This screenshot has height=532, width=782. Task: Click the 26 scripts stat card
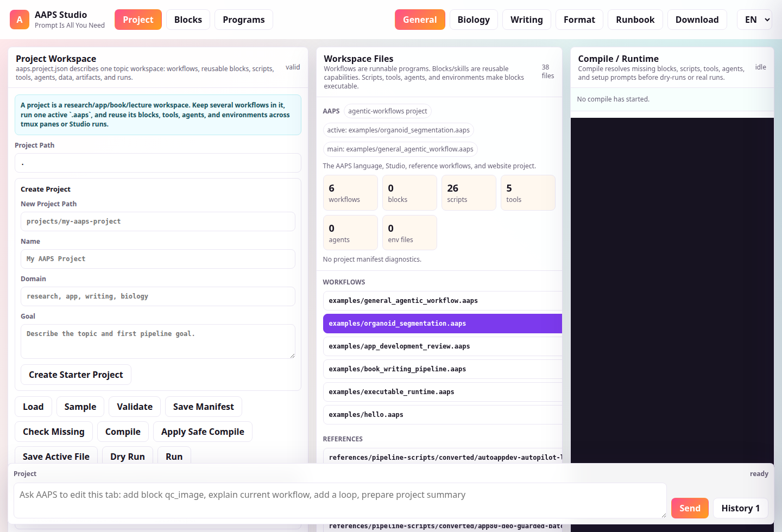pos(469,193)
